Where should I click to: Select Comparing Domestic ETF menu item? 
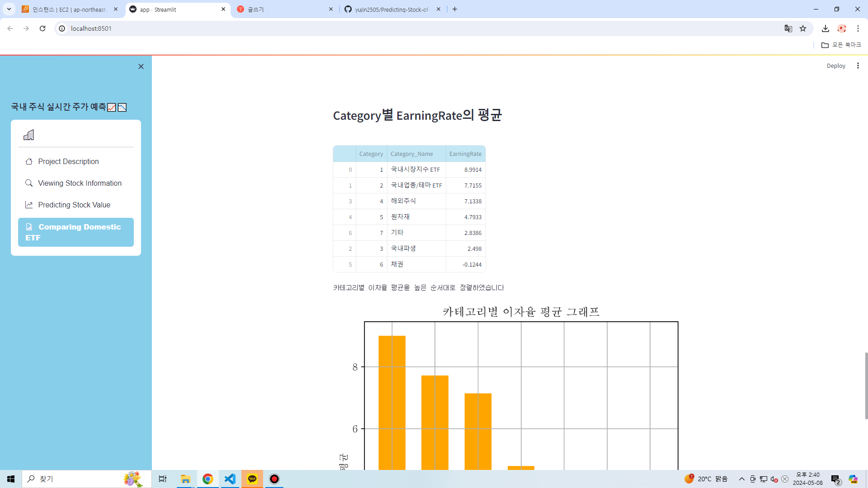point(76,232)
